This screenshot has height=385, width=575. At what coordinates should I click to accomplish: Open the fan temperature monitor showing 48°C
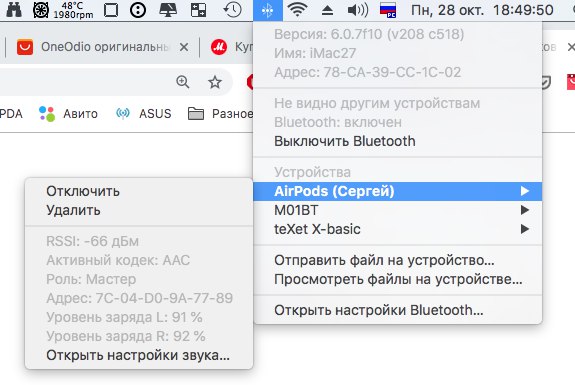click(x=63, y=10)
